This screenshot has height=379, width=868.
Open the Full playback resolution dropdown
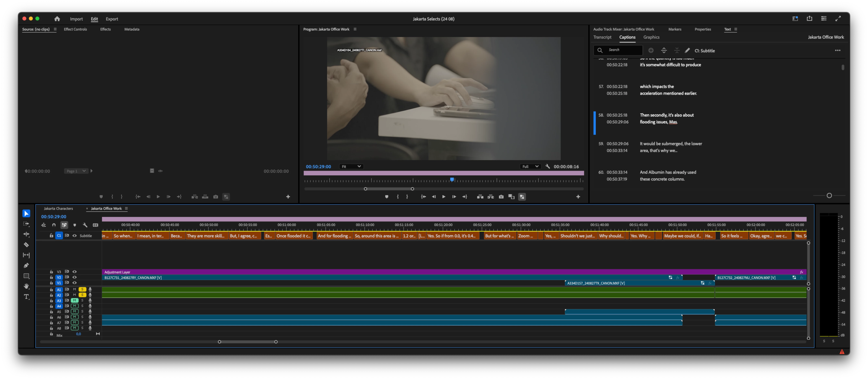point(530,166)
